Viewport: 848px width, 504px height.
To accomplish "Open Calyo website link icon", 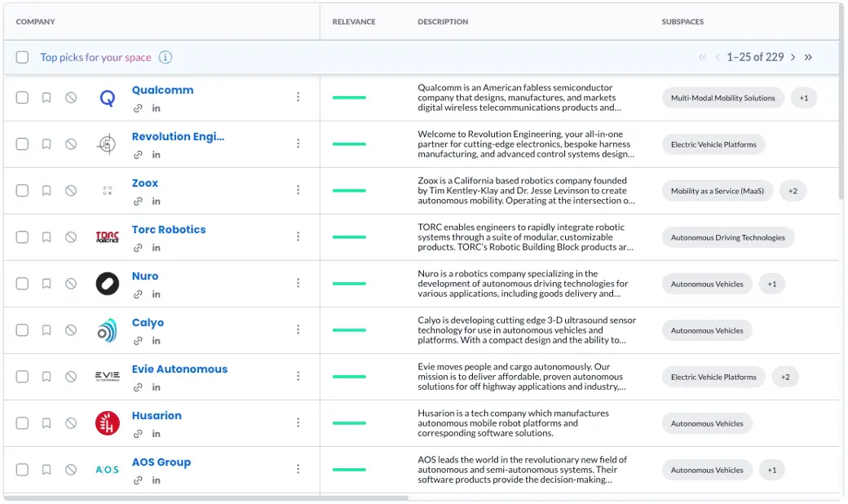I will 138,341.
